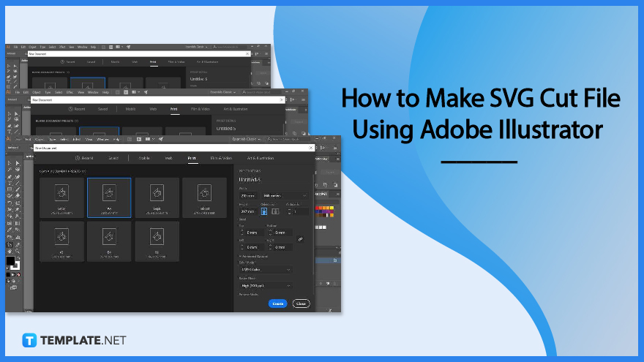644x362 pixels.
Task: Select the Scale tool in front window
Action: pyautogui.click(x=18, y=203)
